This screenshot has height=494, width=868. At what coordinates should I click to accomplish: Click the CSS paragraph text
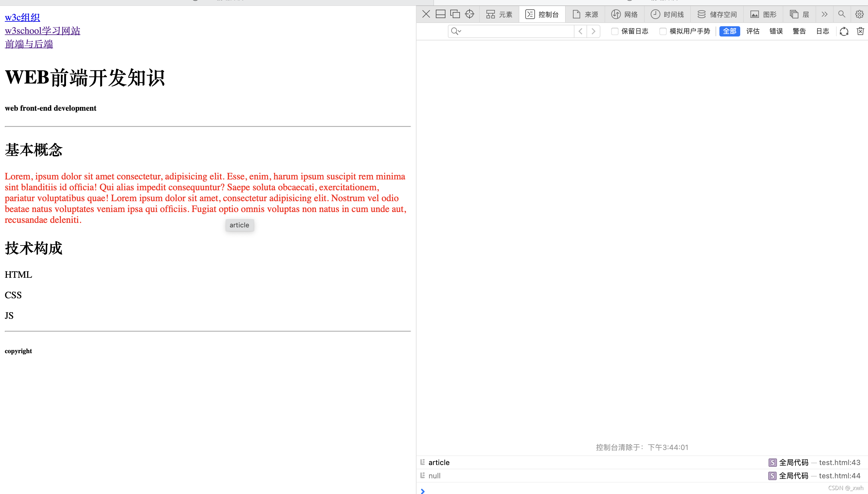tap(13, 295)
